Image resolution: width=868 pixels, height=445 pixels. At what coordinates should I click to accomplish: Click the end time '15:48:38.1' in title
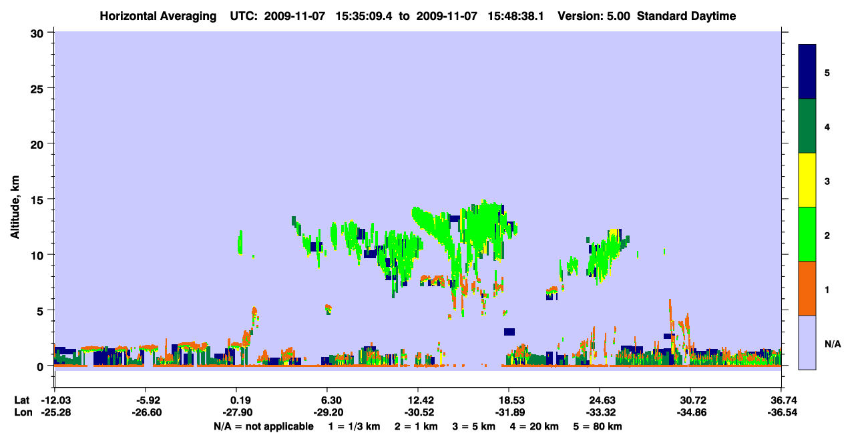coord(517,16)
